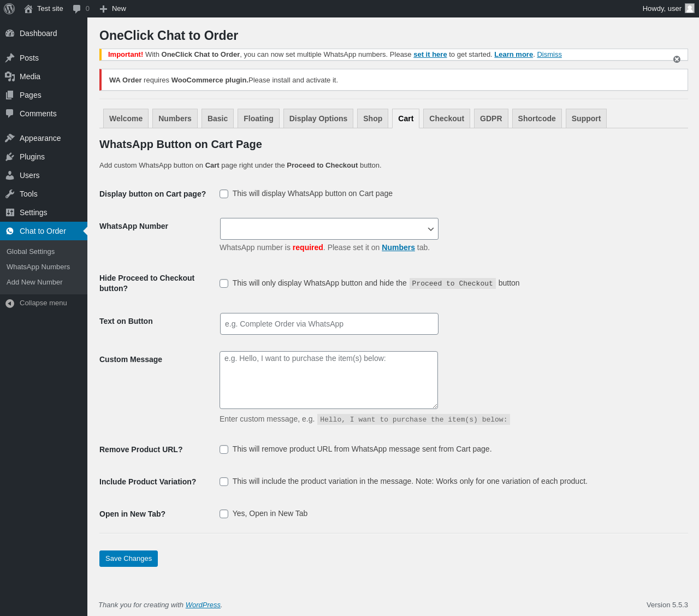699x616 pixels.
Task: Open the Plugins menu item
Action: click(44, 157)
